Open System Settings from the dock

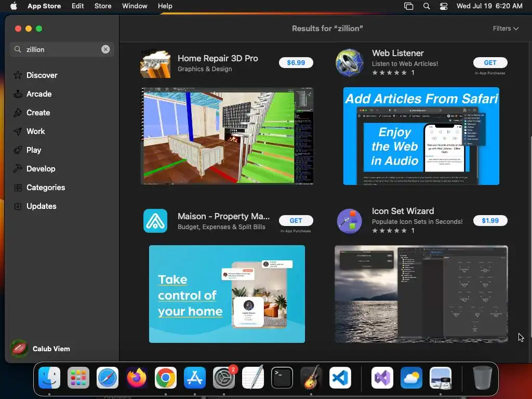[x=224, y=378]
